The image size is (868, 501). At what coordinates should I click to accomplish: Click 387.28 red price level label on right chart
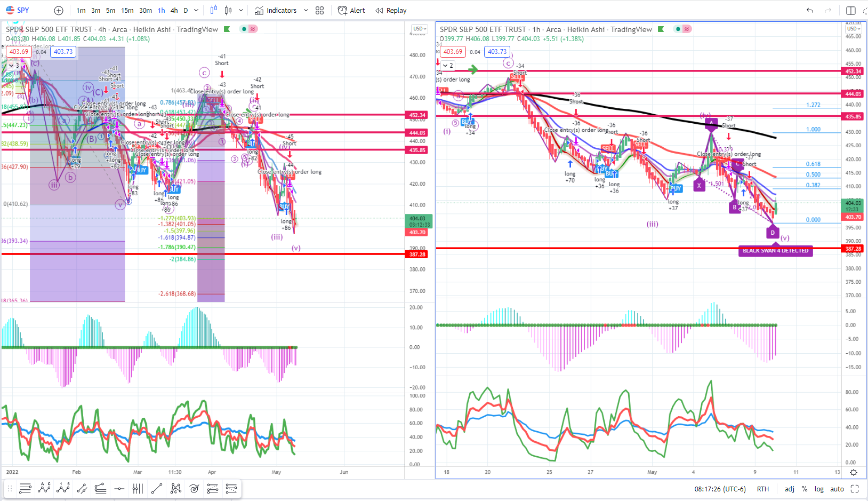pos(853,249)
